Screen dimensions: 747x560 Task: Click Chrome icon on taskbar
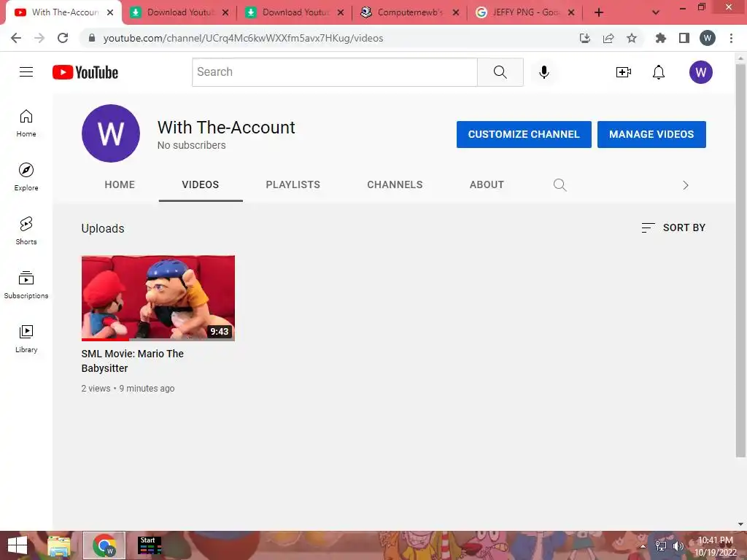point(104,545)
